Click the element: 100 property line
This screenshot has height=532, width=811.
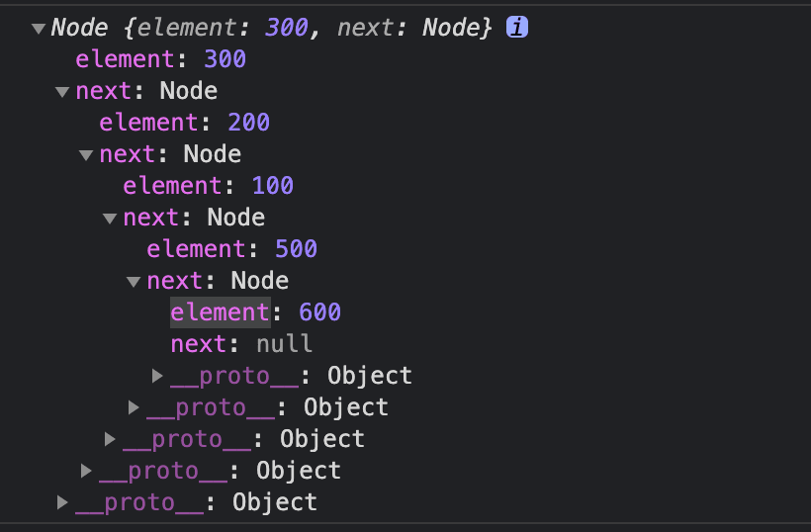coord(208,186)
